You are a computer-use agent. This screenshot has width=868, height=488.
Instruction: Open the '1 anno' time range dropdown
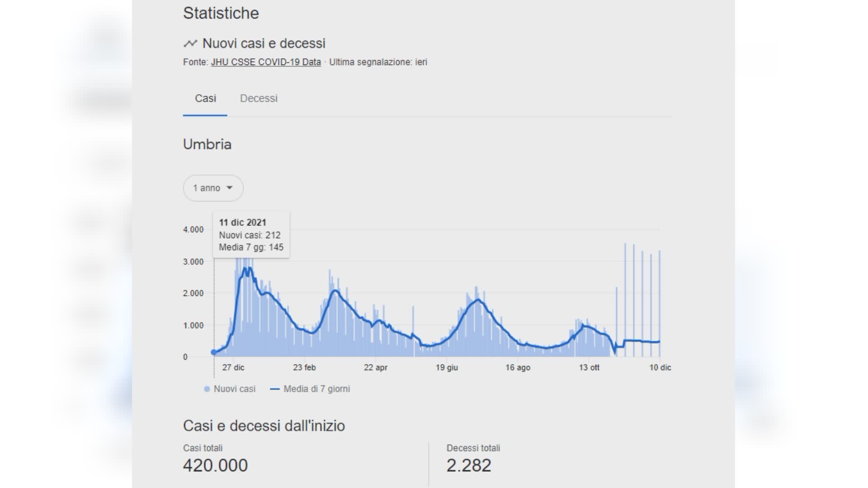[x=213, y=188]
